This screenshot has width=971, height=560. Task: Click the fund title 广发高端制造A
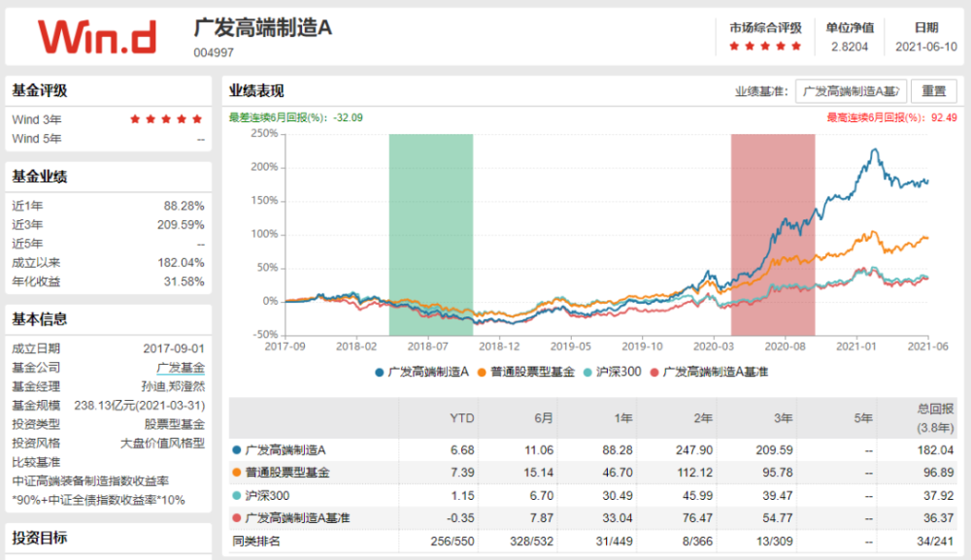pyautogui.click(x=262, y=28)
